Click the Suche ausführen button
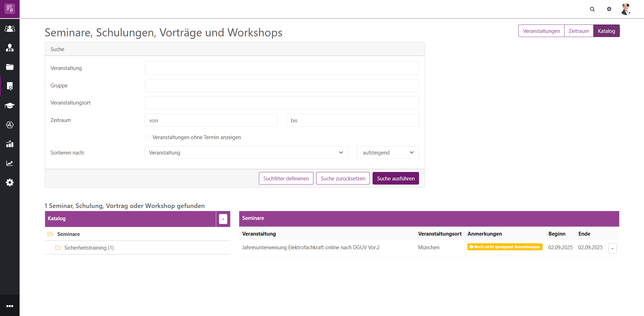 click(395, 178)
